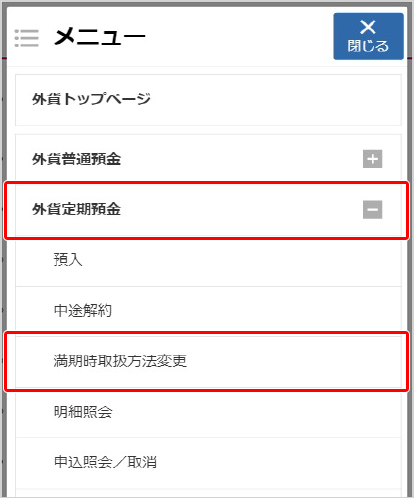Click the X icon in the close button
The width and height of the screenshot is (414, 498).
pyautogui.click(x=368, y=27)
